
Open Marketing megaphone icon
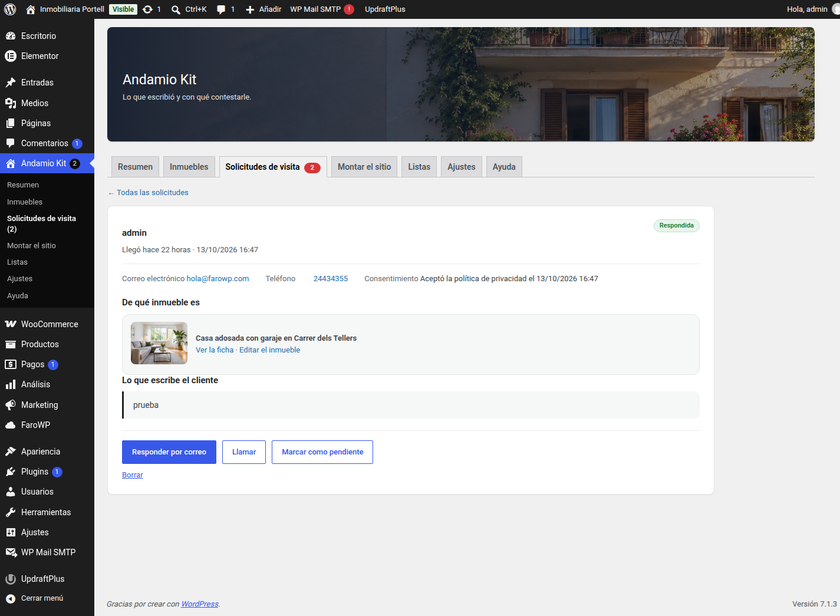(x=11, y=405)
